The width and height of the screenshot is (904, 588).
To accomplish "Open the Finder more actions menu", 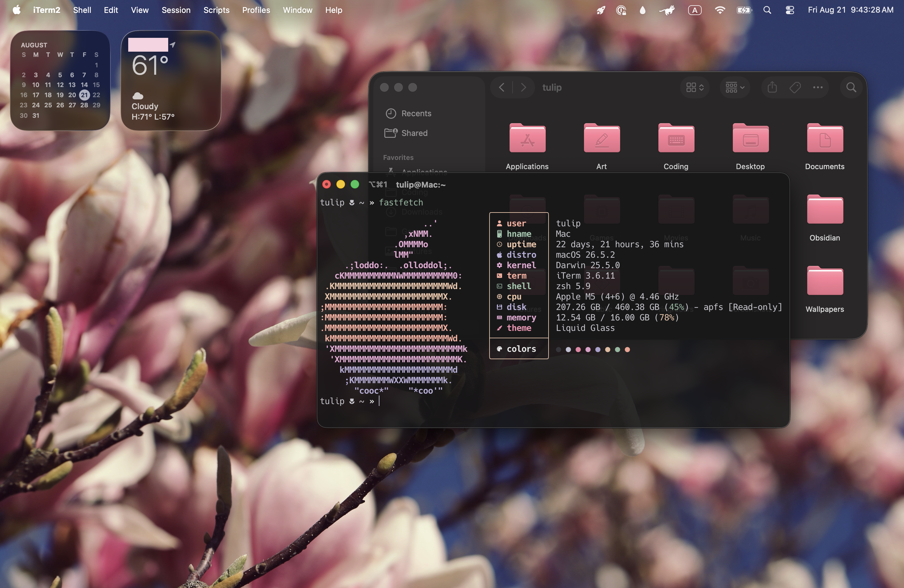I will pyautogui.click(x=818, y=87).
